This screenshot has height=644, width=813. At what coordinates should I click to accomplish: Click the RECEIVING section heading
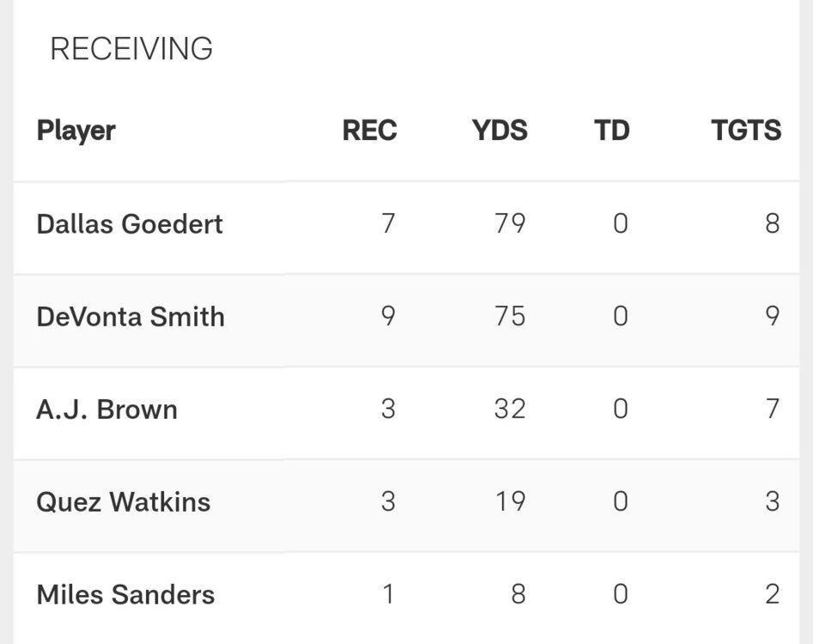click(131, 49)
